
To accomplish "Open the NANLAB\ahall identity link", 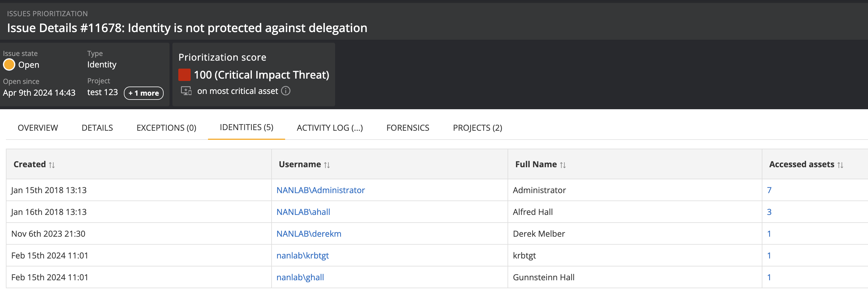I will 303,212.
